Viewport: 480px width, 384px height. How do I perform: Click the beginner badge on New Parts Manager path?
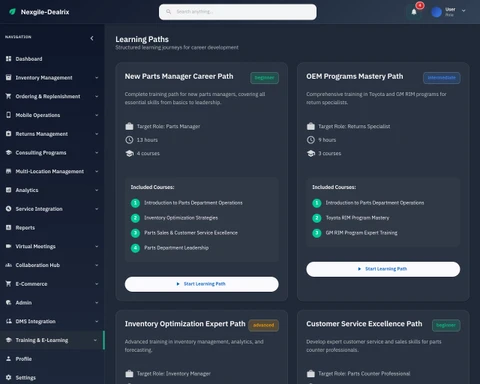tap(264, 78)
